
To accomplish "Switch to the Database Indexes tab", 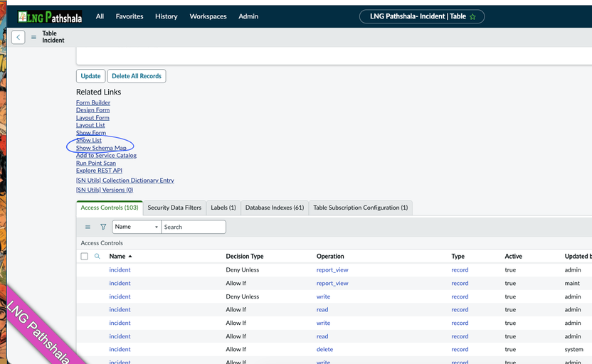I will tap(274, 208).
